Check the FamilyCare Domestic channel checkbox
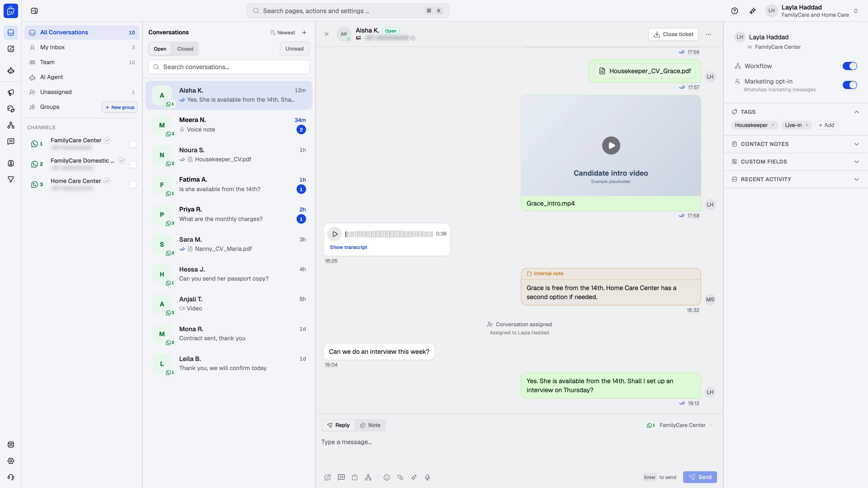The width and height of the screenshot is (868, 488). (133, 164)
